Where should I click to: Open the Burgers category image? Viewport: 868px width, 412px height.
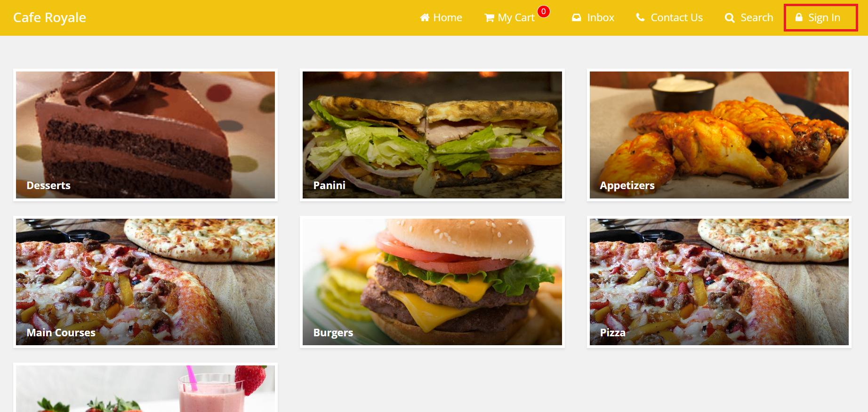(432, 282)
